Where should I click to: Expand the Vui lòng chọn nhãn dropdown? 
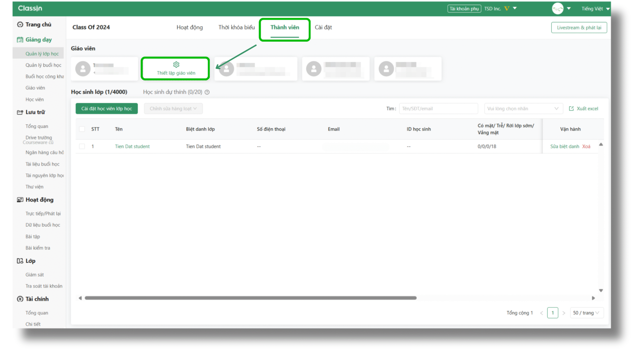coord(523,108)
